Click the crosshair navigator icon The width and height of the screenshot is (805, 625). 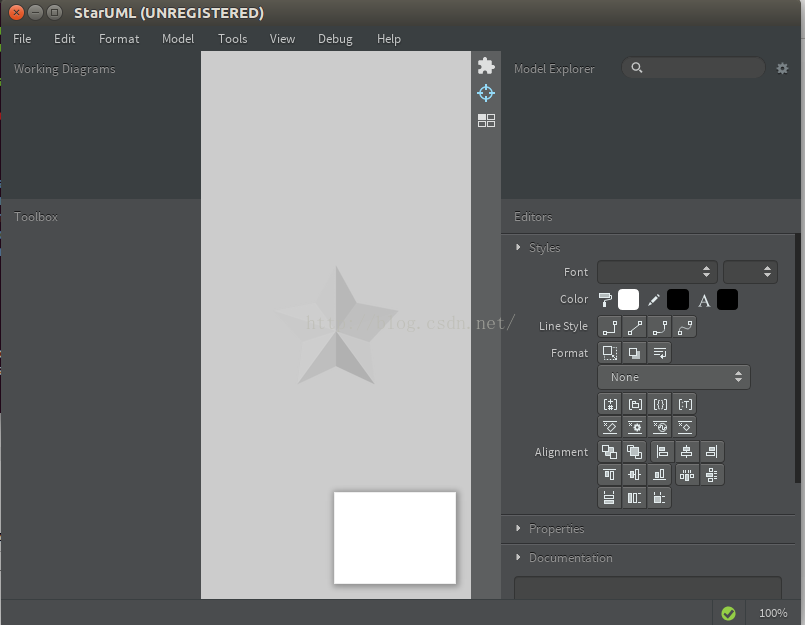pos(486,93)
